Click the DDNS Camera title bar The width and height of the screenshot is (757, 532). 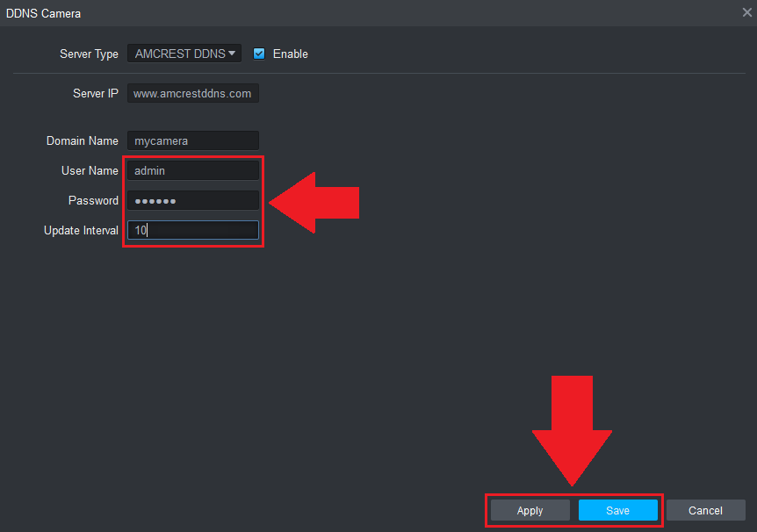point(351,13)
